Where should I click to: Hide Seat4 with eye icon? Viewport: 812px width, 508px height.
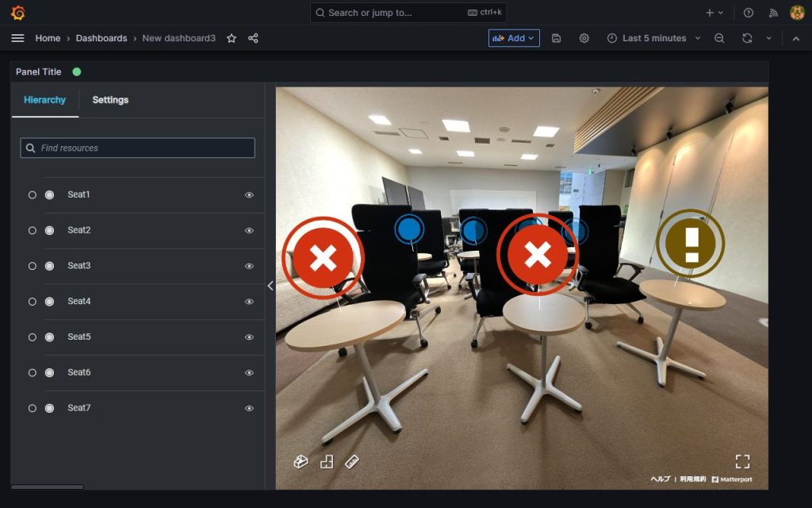(x=249, y=302)
